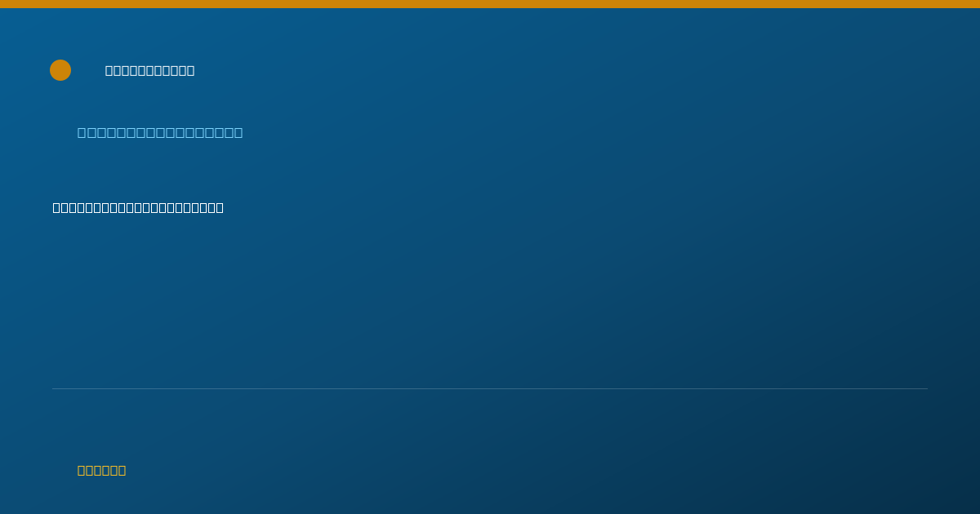
Task: Activate the light blue headline link
Action: pyautogui.click(x=160, y=132)
